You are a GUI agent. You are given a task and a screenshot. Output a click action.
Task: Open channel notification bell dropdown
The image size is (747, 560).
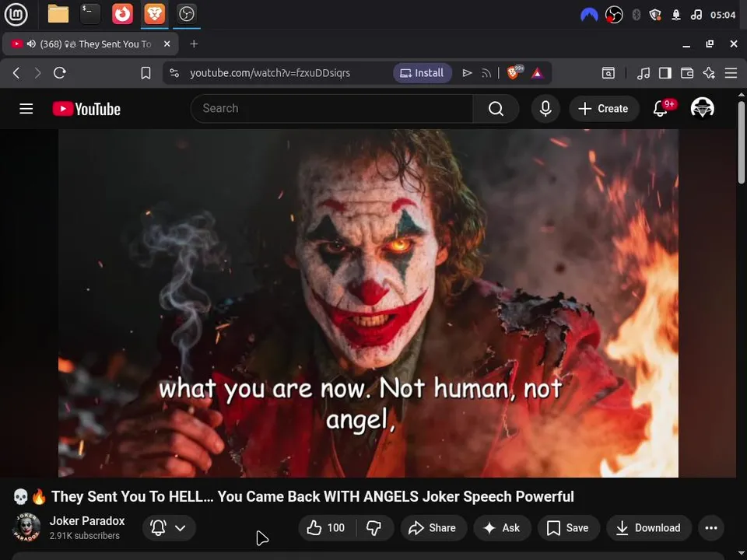point(169,527)
